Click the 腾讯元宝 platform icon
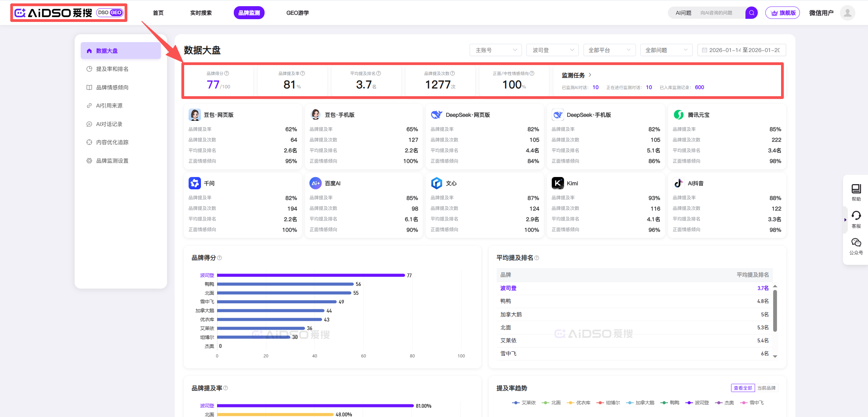 click(678, 115)
